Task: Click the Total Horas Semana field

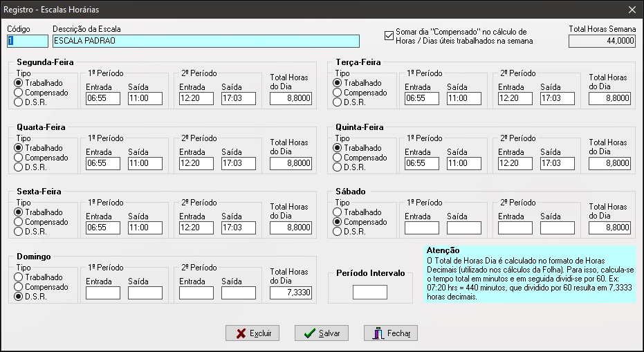Action: coord(602,41)
